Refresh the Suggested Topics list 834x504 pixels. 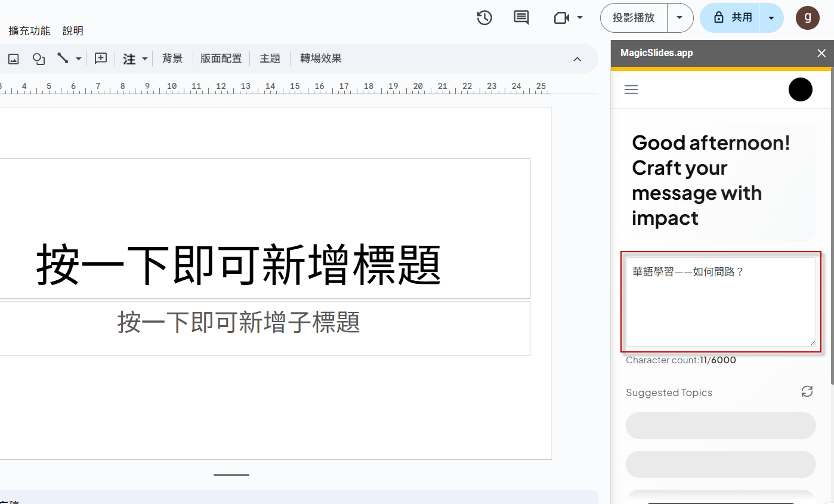tap(807, 391)
